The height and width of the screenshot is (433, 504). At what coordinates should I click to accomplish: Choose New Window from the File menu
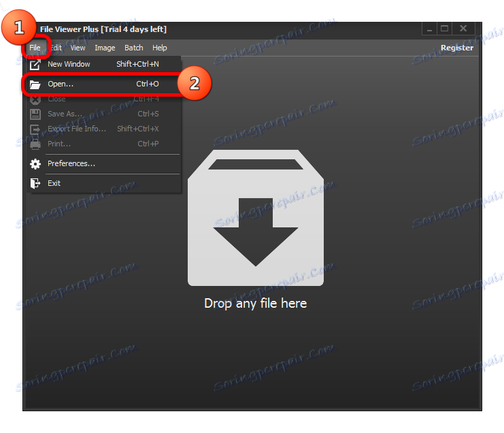(104, 65)
